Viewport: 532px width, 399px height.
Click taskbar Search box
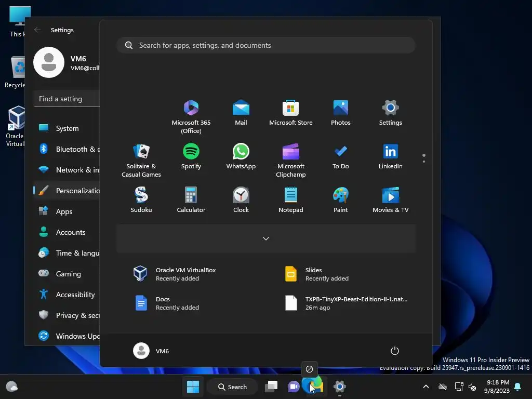[232, 387]
